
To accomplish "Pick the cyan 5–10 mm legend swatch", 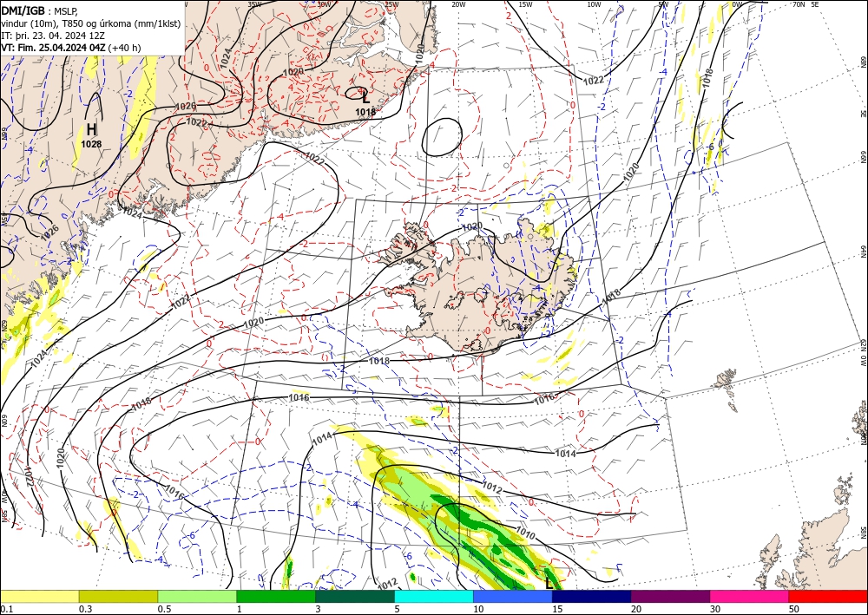I will 434,596.
